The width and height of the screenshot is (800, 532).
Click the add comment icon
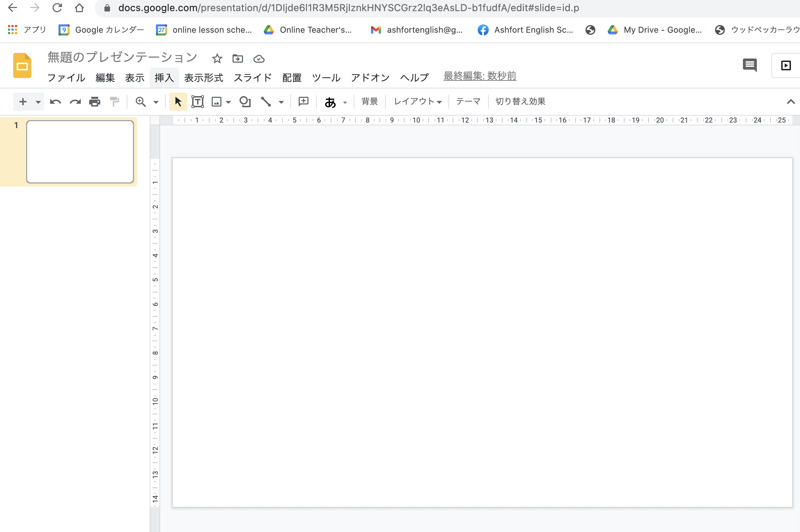click(x=304, y=102)
